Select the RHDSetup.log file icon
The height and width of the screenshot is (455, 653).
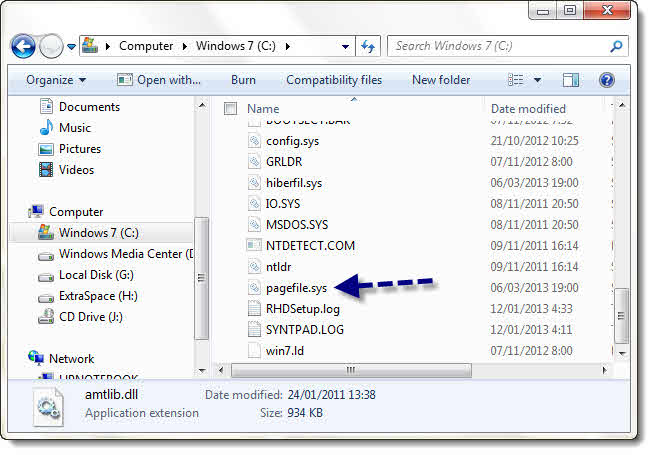click(254, 308)
